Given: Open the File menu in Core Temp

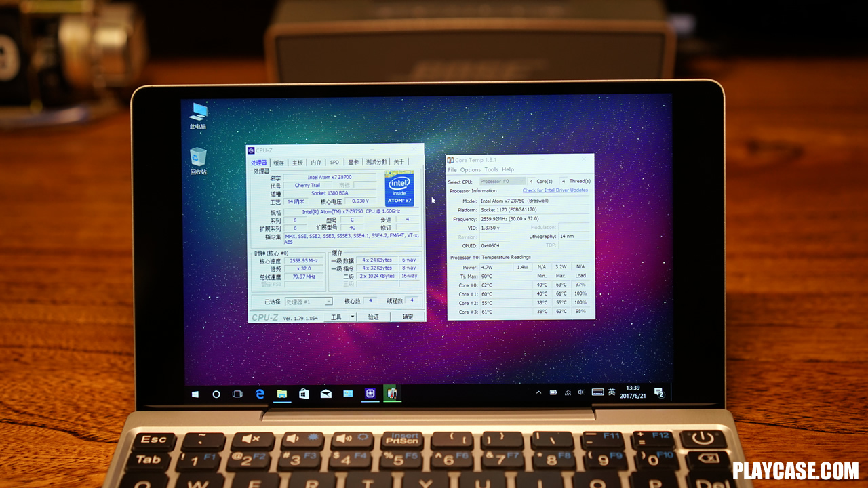Looking at the screenshot, I should (x=452, y=169).
